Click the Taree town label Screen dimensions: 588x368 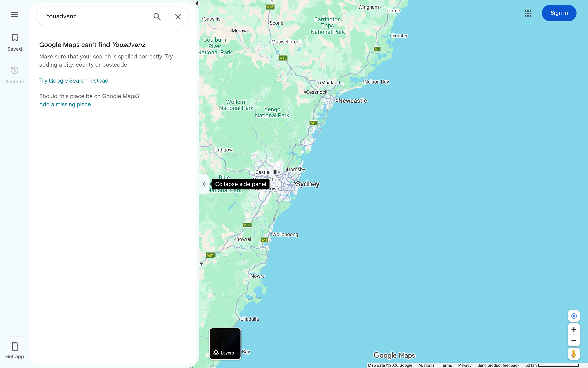394,11
